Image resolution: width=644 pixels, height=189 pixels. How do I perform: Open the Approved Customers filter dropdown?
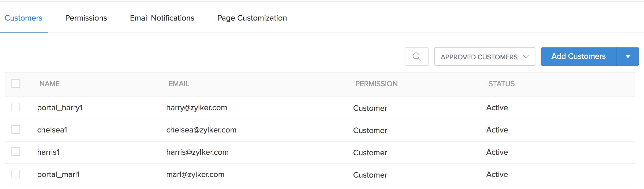tap(485, 57)
